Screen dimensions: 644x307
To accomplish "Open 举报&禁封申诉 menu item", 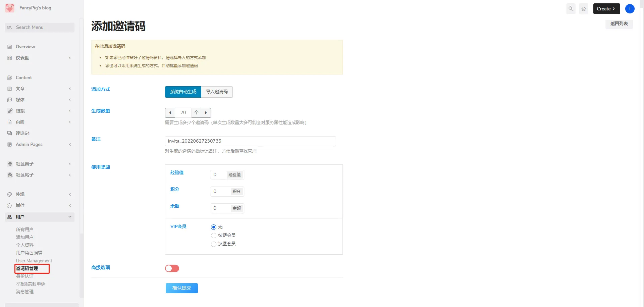I will tap(31, 284).
